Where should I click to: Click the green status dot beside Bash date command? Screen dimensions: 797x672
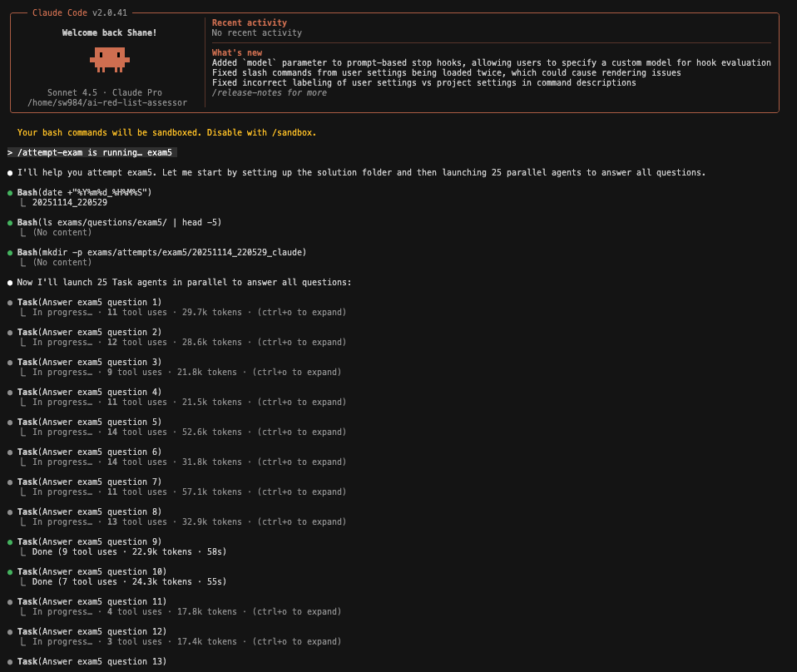point(10,193)
